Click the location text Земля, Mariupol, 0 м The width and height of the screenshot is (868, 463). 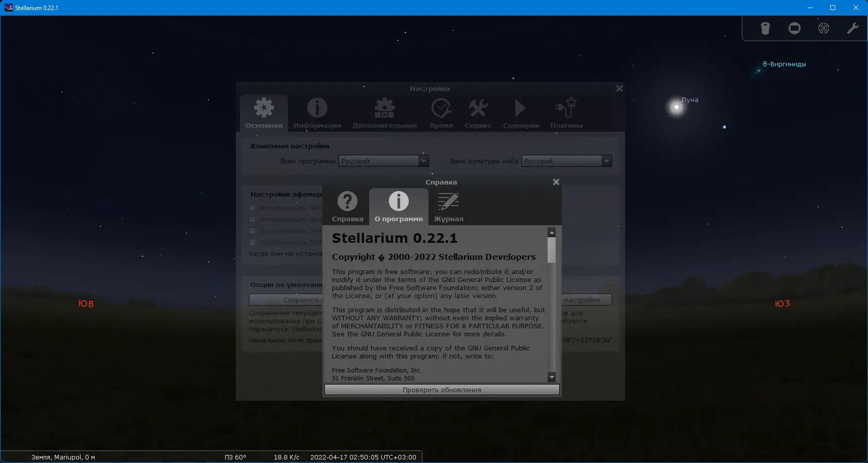tap(63, 457)
